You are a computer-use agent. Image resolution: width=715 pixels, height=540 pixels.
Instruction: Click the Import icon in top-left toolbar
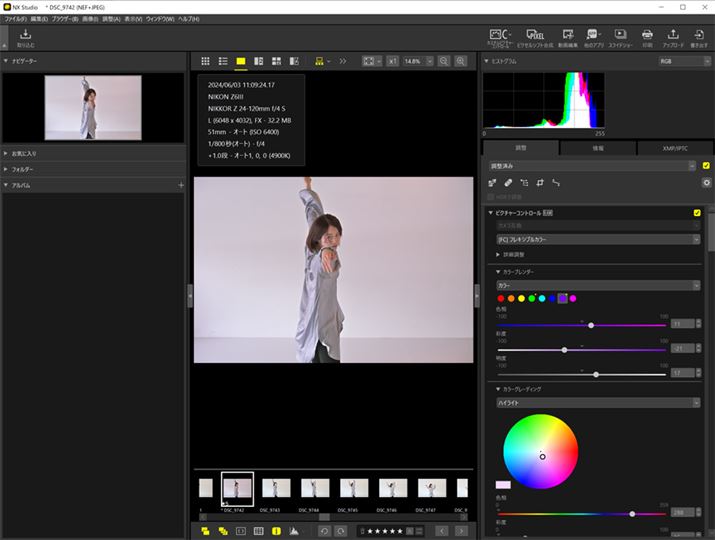tap(25, 37)
